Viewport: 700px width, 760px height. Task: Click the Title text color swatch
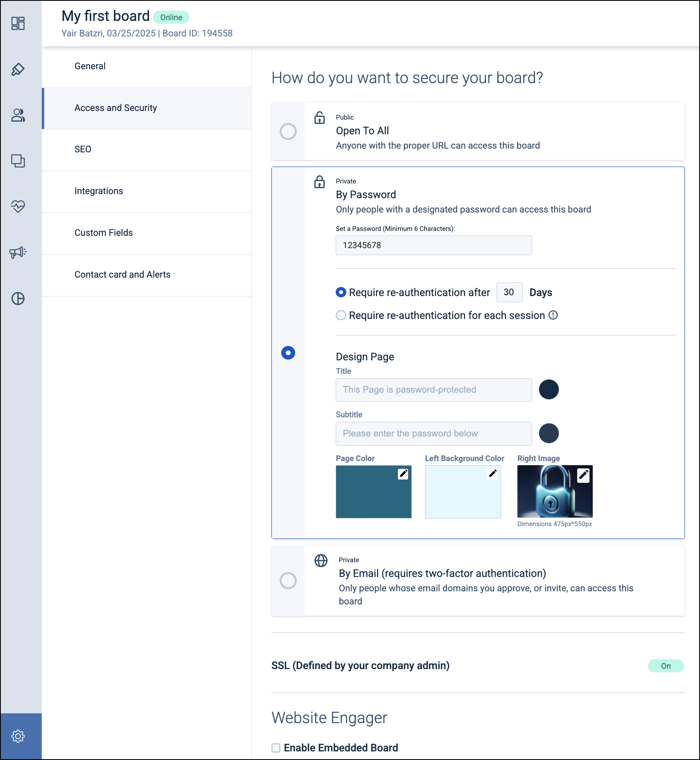[x=549, y=389]
